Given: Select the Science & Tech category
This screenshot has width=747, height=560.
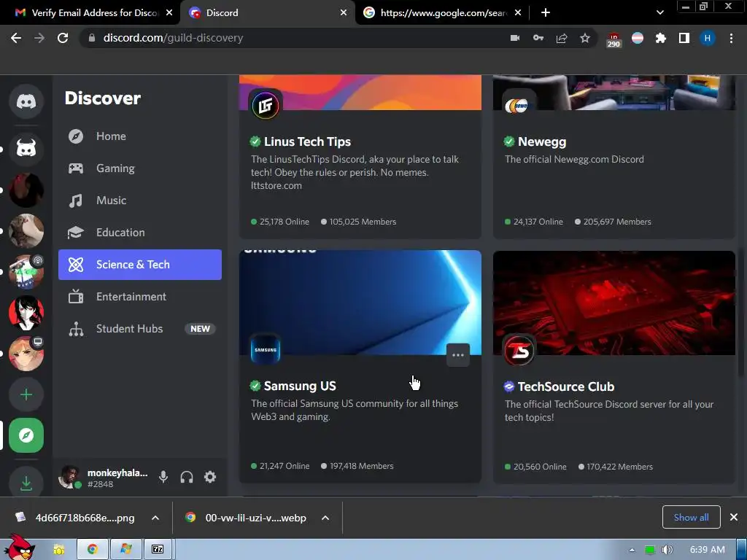Looking at the screenshot, I should [x=140, y=265].
